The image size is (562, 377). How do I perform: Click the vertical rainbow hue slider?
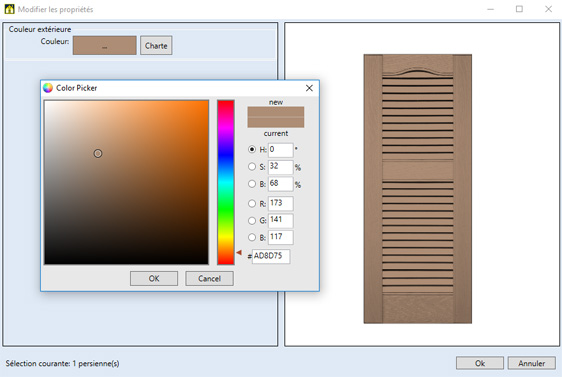(226, 182)
